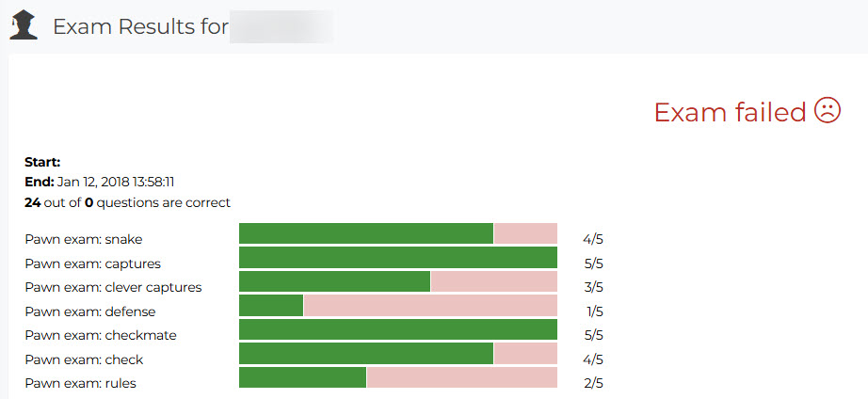The height and width of the screenshot is (399, 868).
Task: Click the sad face icon
Action: tap(827, 111)
